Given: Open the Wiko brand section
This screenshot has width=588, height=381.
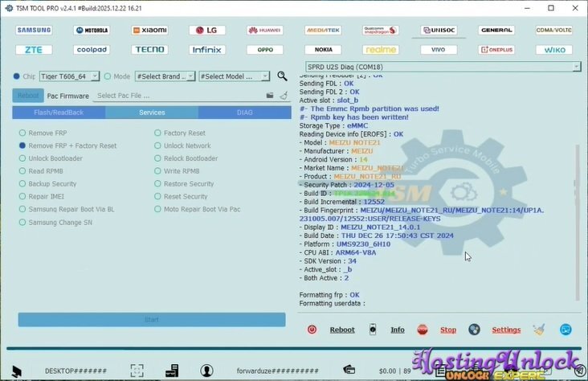Looking at the screenshot, I should [554, 50].
